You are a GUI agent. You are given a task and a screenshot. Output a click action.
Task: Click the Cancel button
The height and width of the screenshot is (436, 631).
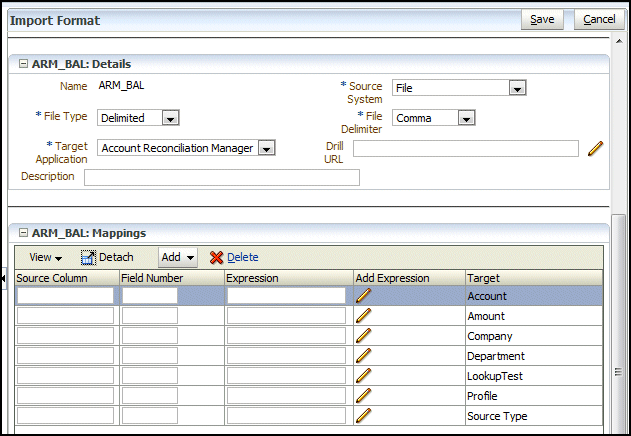coord(599,19)
